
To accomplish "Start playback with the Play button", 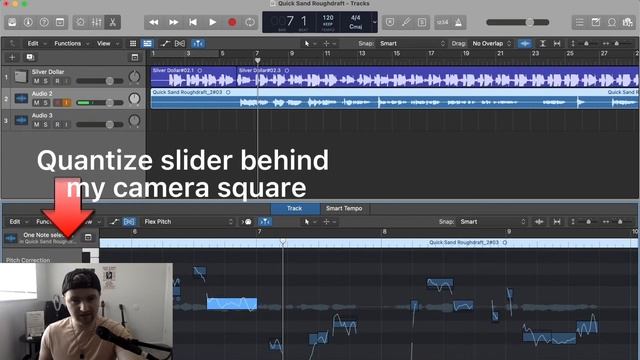I will [213, 22].
